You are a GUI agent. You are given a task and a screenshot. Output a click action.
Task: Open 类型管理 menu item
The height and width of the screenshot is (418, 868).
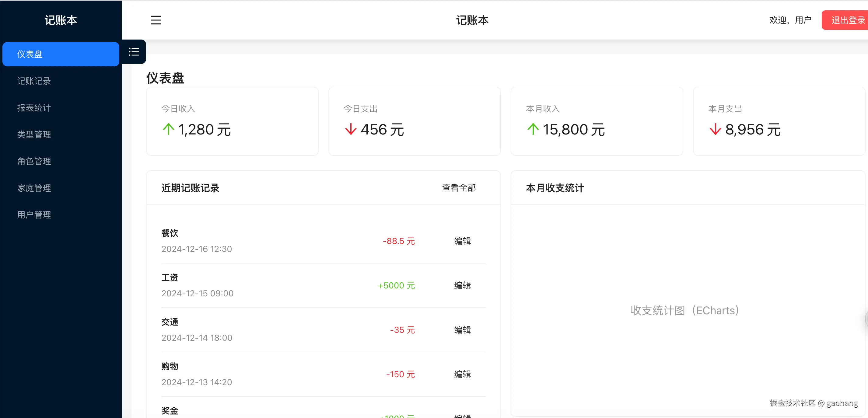tap(34, 135)
